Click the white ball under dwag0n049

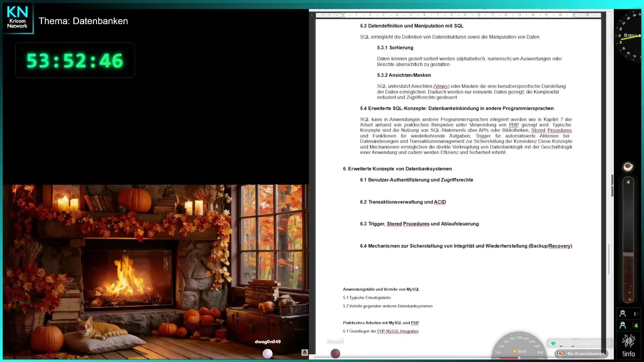point(267,353)
